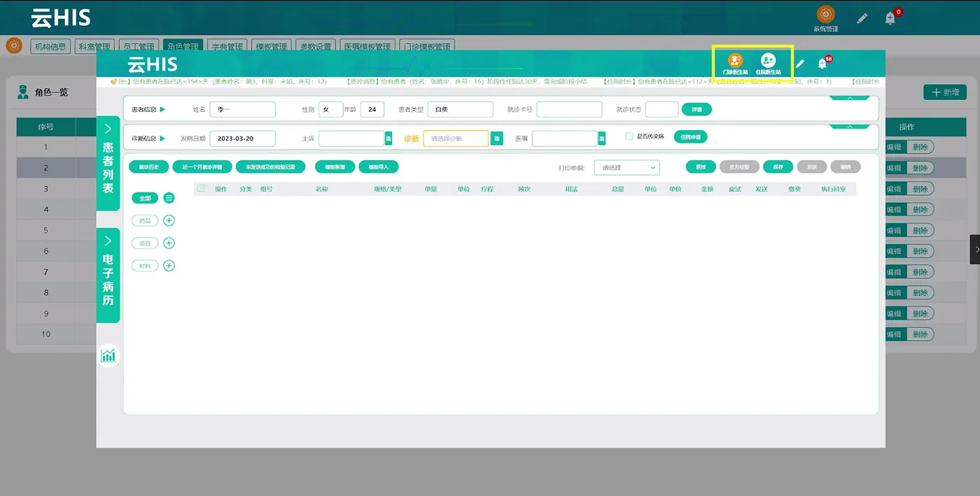
Task: Collapse the 患者信息 panel using its top chevron
Action: (x=850, y=98)
